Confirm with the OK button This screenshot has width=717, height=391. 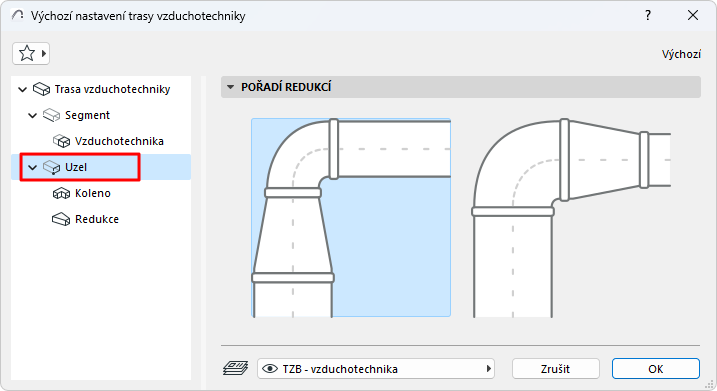pos(656,369)
